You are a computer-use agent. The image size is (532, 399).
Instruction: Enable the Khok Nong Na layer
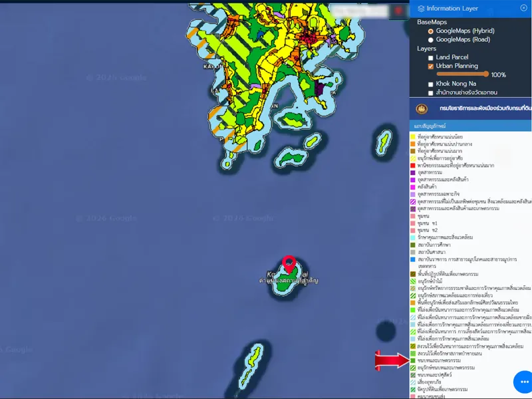pyautogui.click(x=431, y=84)
